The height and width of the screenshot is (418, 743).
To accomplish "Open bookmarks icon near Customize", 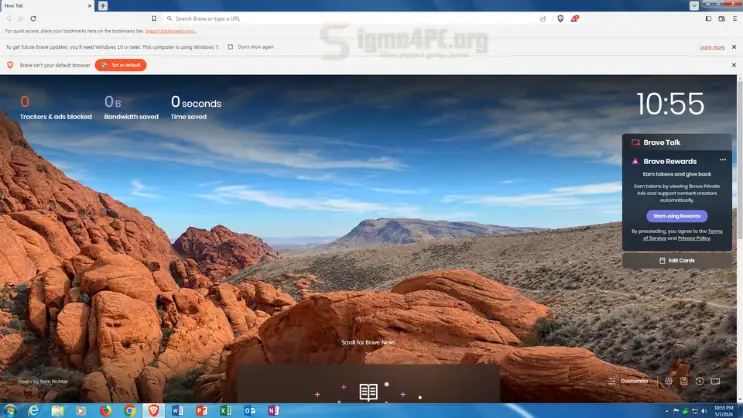I will click(x=684, y=381).
